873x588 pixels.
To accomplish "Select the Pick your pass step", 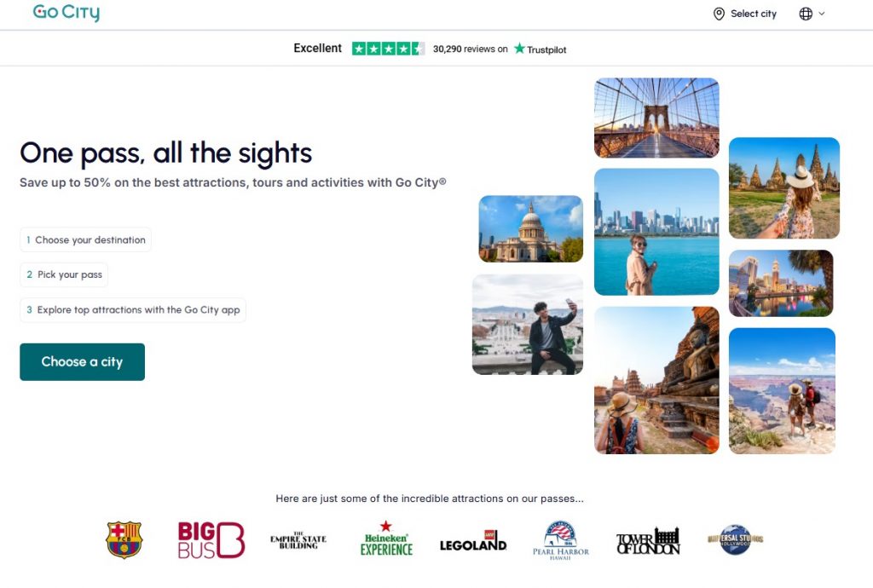I will [x=64, y=274].
